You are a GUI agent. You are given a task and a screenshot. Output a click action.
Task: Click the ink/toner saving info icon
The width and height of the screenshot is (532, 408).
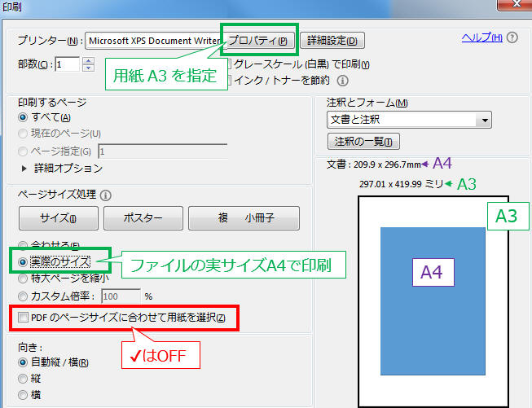[x=343, y=81]
